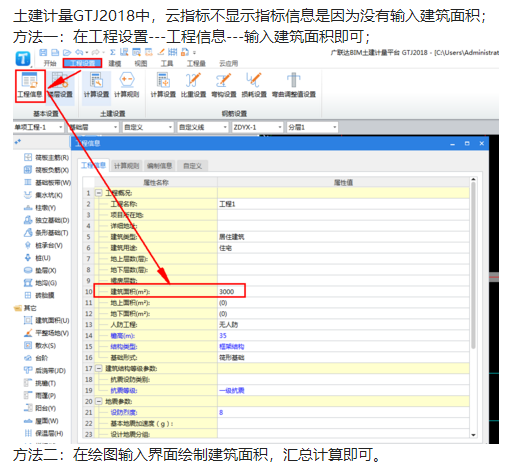Select 条形基础(T) in component list
The width and height of the screenshot is (512, 473).
tap(46, 233)
